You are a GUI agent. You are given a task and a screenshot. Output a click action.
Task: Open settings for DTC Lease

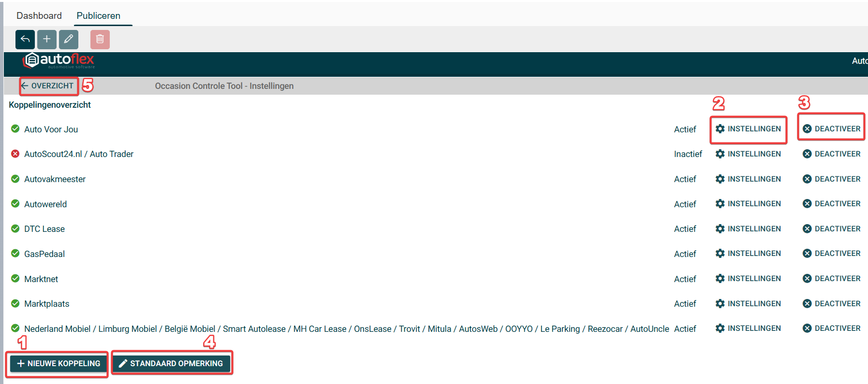[x=748, y=229]
